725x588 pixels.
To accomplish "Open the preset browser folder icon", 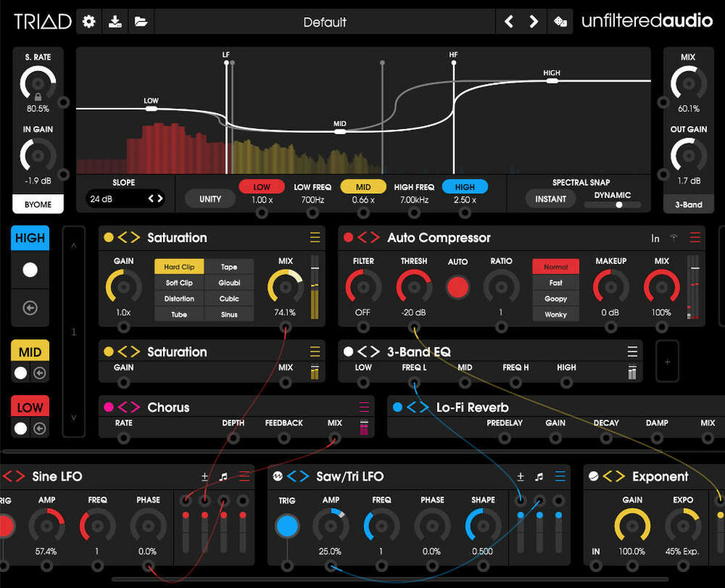I will 140,21.
